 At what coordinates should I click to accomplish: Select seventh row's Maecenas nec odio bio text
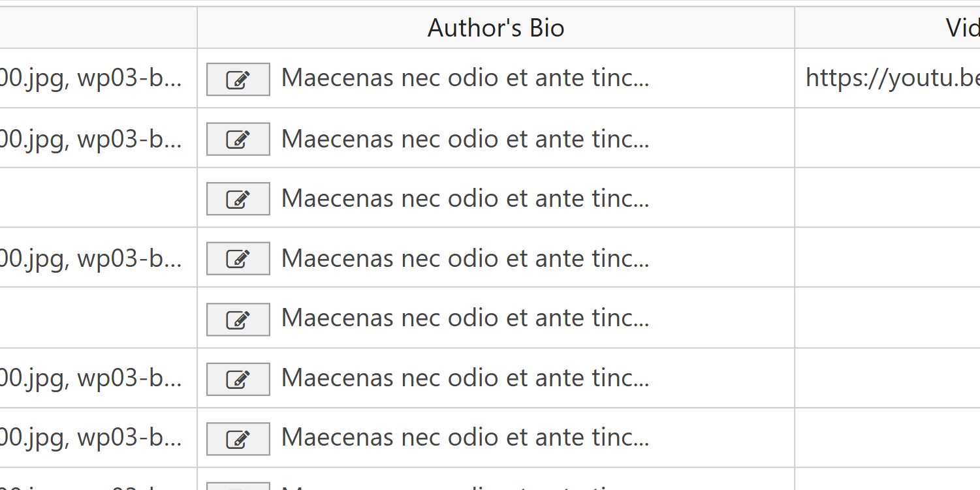pos(465,437)
